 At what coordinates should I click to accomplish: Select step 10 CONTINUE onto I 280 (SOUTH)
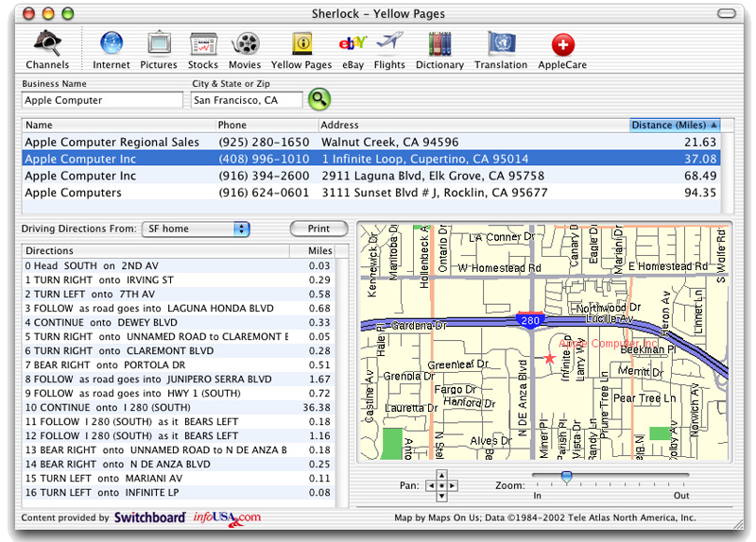(x=179, y=408)
